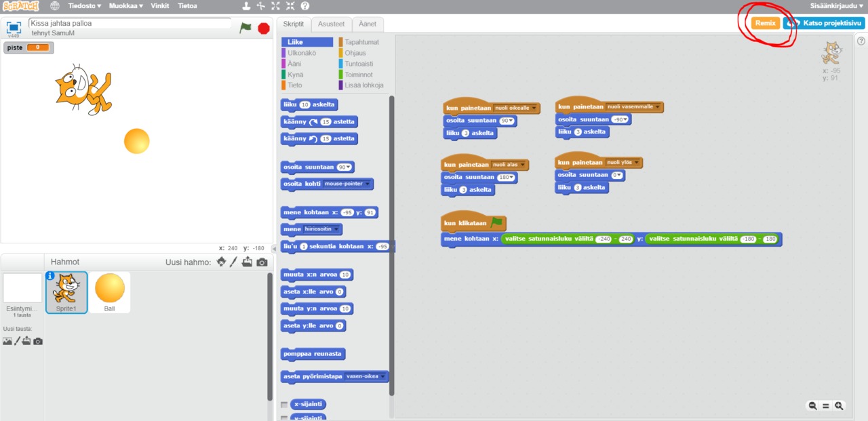Viewport: 868px width, 421px height.
Task: Switch stage to full screen mode
Action: click(14, 28)
